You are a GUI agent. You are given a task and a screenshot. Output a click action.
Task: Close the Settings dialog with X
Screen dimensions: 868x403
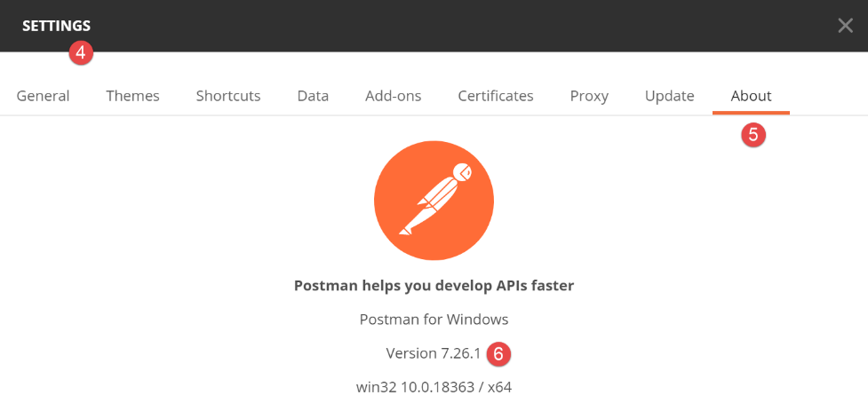click(x=845, y=26)
